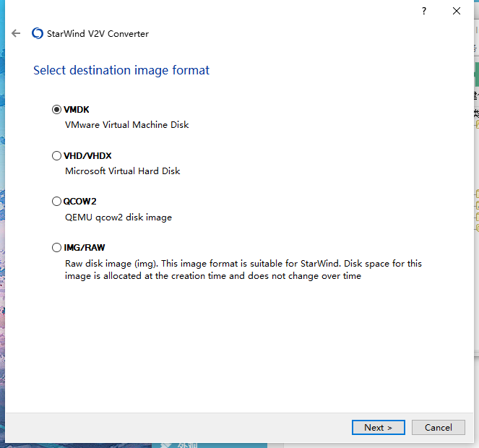This screenshot has height=448, width=479.
Task: Select the IMG/RAW radio button
Action: coord(56,248)
